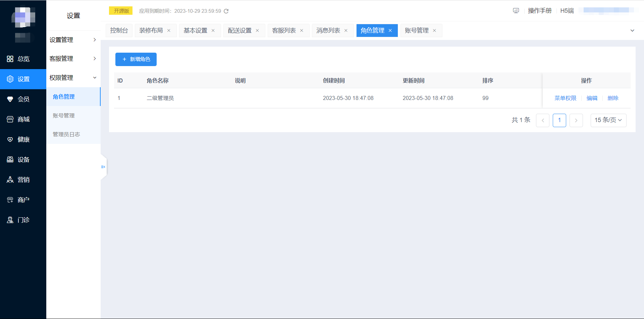Viewport: 644px width, 319px height.
Task: Expand the 设置管理 menu group
Action: 73,40
